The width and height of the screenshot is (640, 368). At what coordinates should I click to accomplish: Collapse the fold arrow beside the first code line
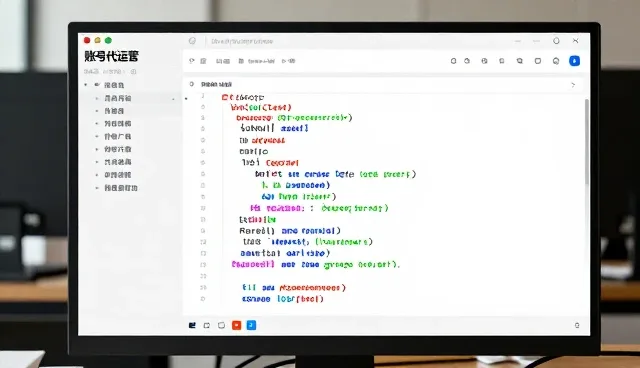click(x=186, y=98)
